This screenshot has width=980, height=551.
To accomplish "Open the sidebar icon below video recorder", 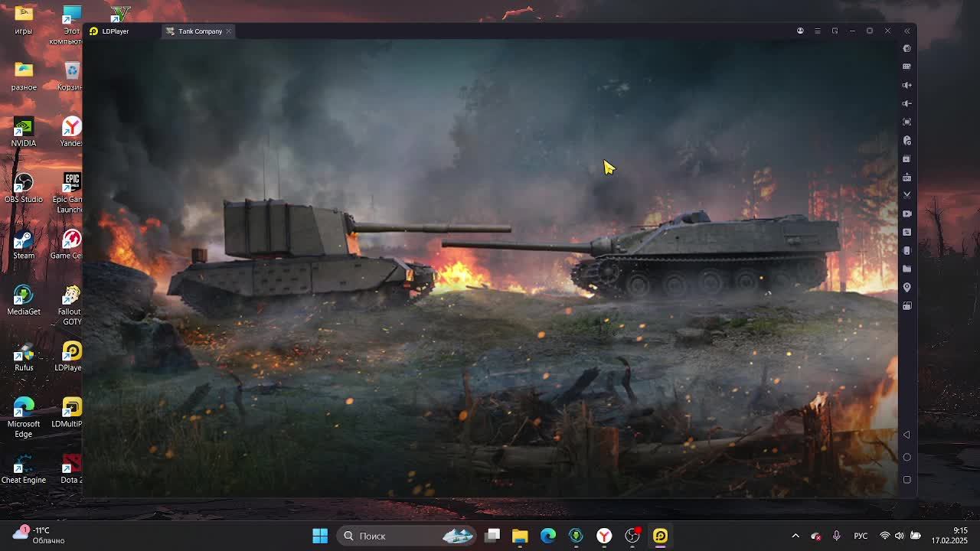I will click(x=906, y=232).
